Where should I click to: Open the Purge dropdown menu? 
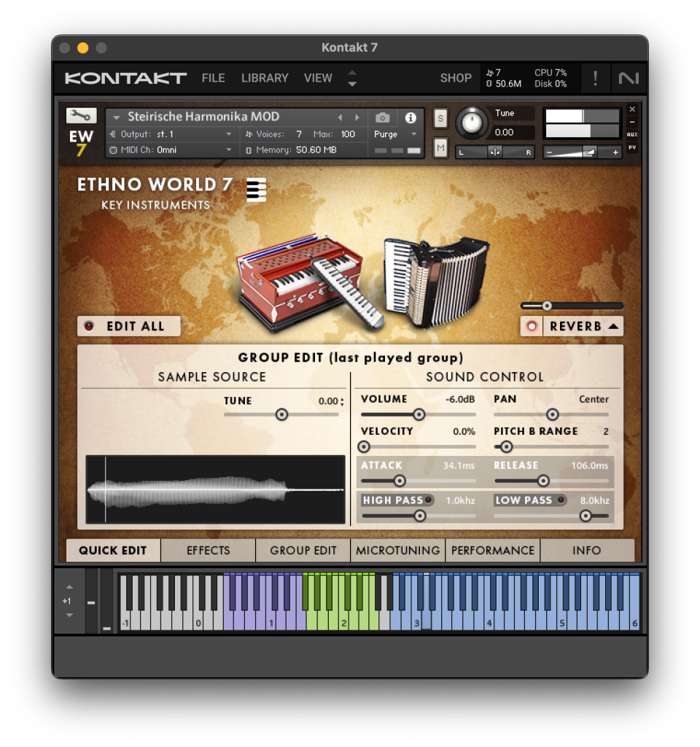point(394,134)
